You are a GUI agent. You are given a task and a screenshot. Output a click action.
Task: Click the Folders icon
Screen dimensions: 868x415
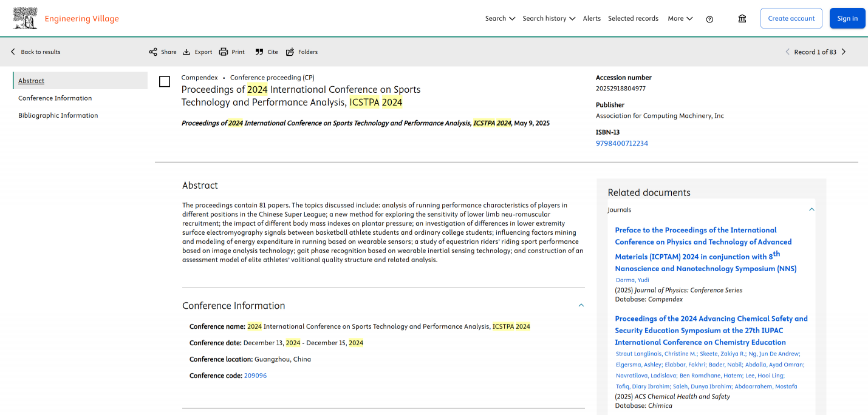290,52
